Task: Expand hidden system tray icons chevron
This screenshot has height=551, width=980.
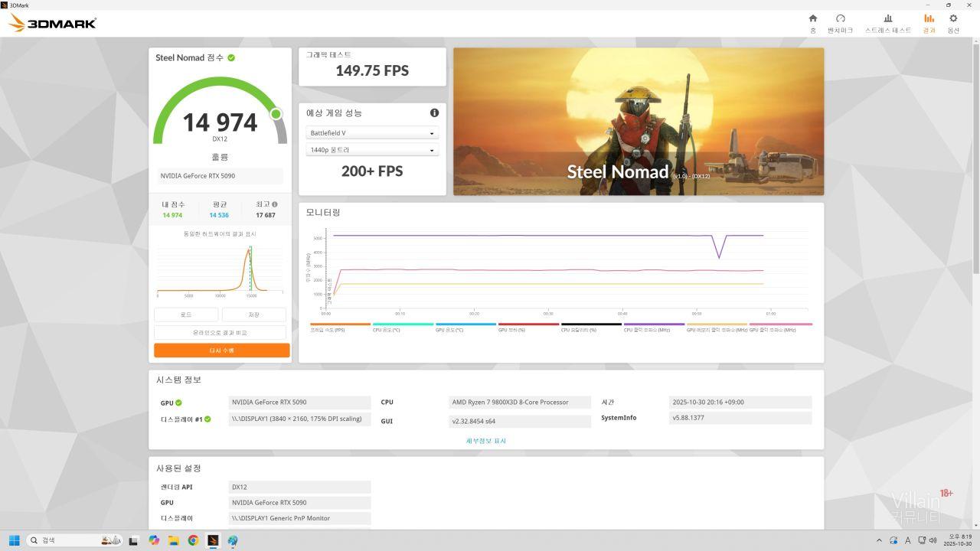Action: (878, 540)
